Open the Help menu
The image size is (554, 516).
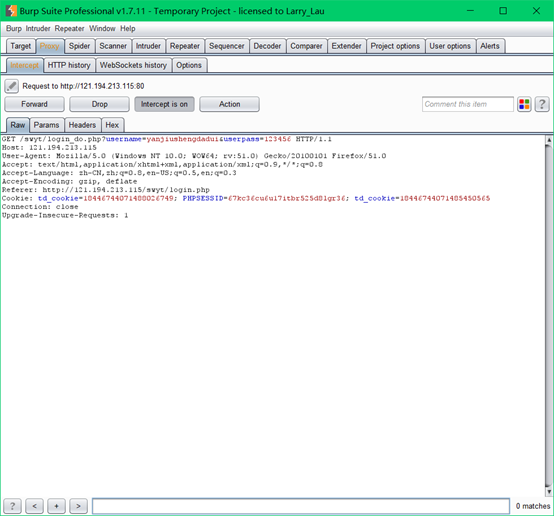click(128, 29)
